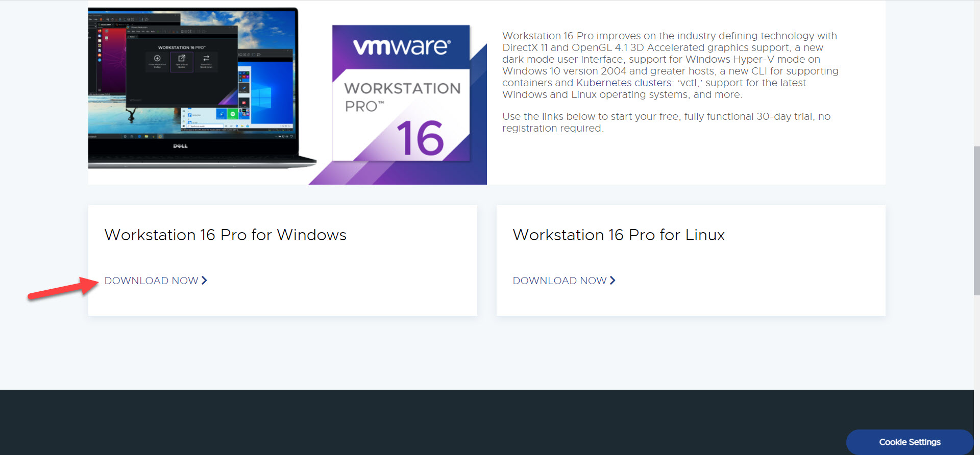Click the 30-day trial paragraph text
The width and height of the screenshot is (980, 455).
666,122
